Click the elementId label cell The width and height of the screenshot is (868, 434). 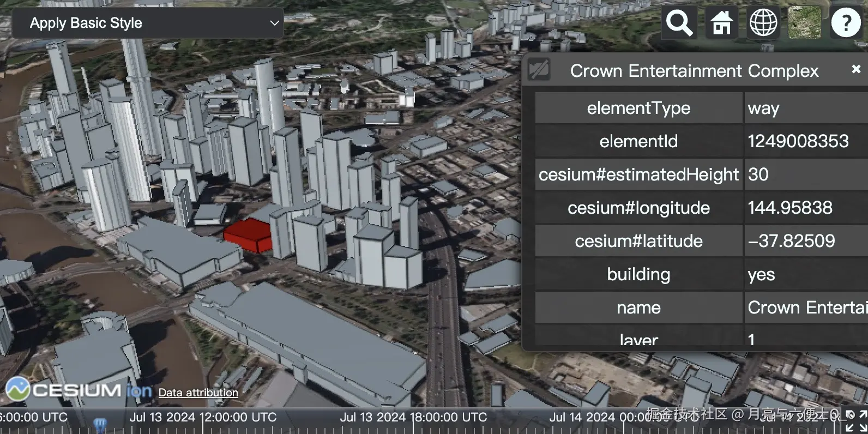(x=638, y=141)
